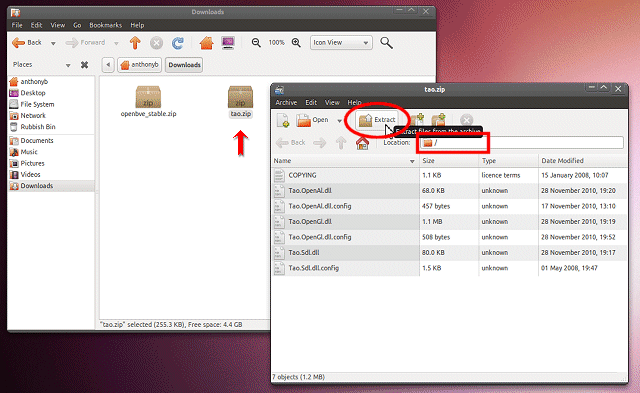
Task: Click the path bar left scroll arrow
Action: coord(108,64)
